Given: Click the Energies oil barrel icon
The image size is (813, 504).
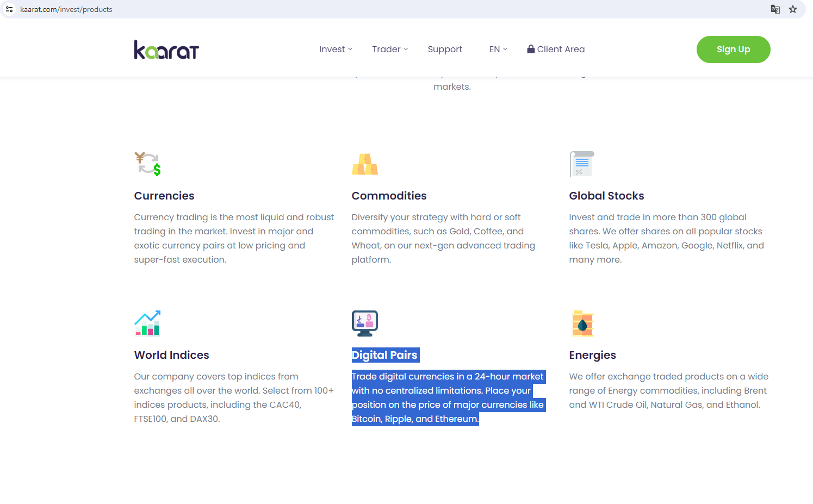Looking at the screenshot, I should (x=582, y=323).
